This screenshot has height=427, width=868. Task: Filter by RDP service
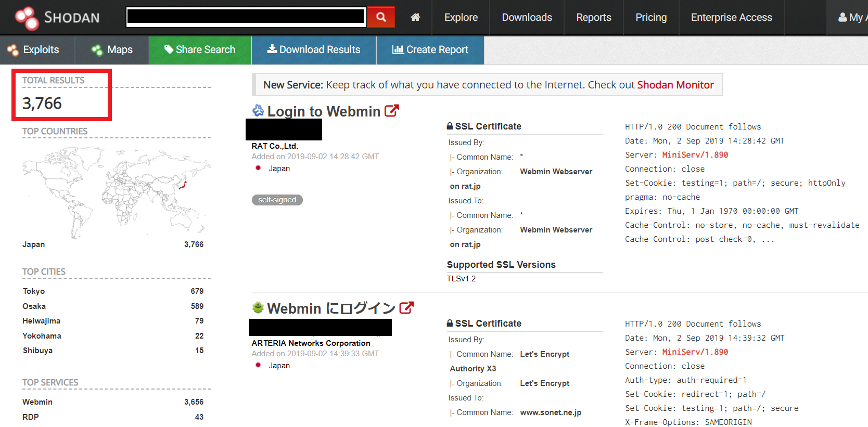tap(31, 417)
